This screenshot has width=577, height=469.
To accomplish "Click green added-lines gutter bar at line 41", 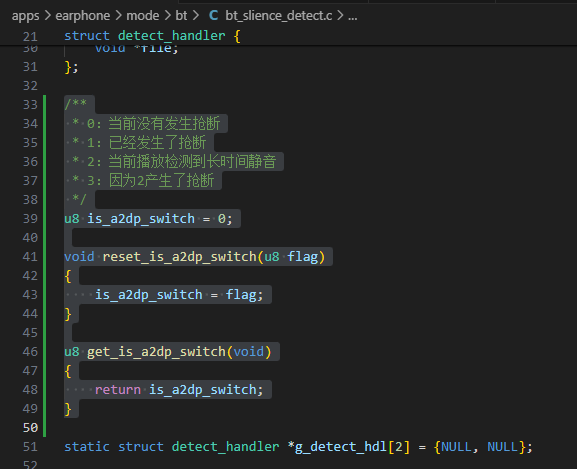I will tap(45, 257).
